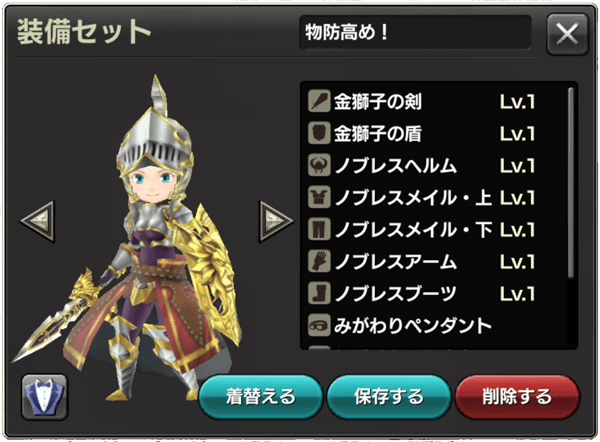Click the shield icon beside 金獅子の盾

(x=319, y=133)
